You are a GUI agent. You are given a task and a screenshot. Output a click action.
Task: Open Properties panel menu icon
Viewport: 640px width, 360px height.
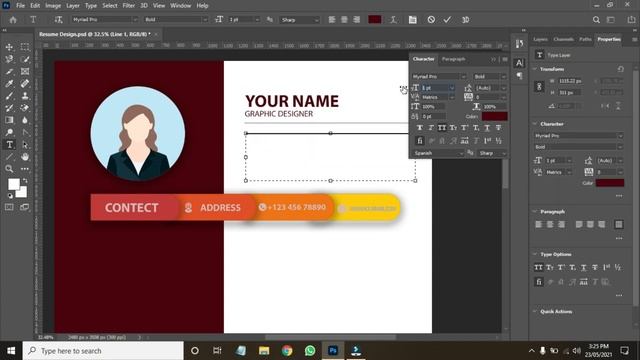coord(634,39)
